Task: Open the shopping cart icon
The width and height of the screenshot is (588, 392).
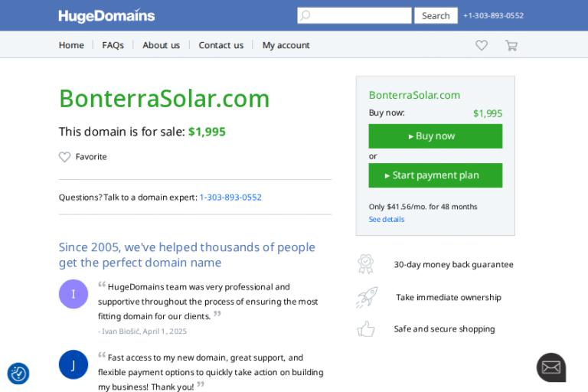Action: (x=511, y=45)
